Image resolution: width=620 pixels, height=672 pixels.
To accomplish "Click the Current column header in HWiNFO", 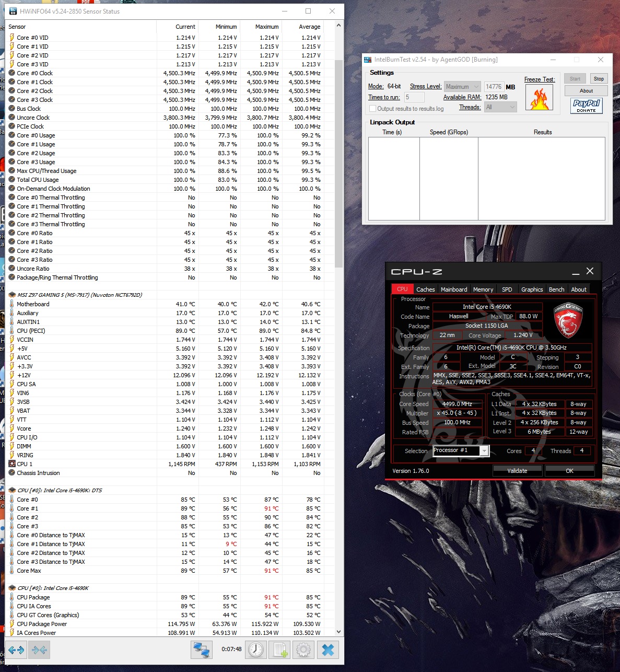I will tap(178, 27).
